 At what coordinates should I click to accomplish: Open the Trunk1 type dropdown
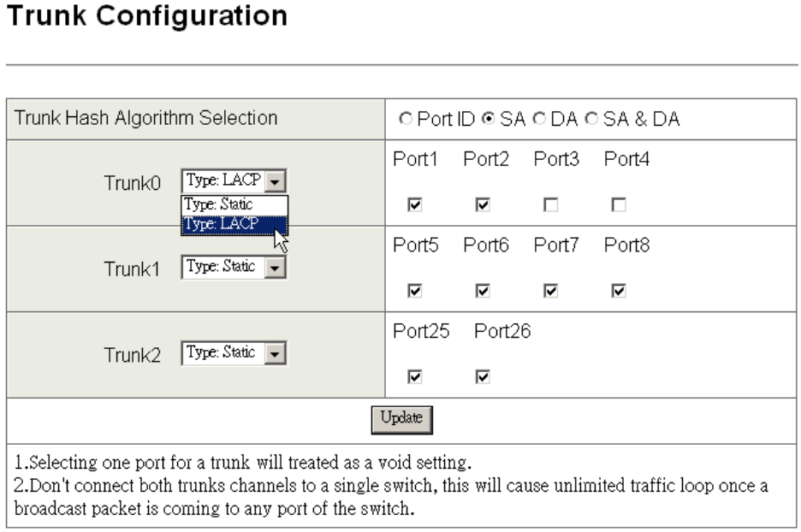pyautogui.click(x=234, y=267)
